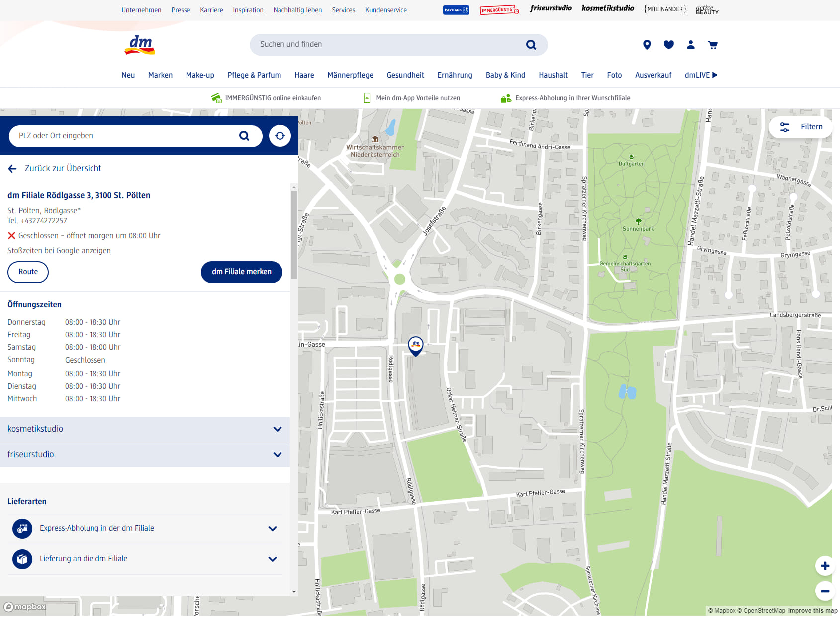
Task: Click the dm logo
Action: [140, 45]
